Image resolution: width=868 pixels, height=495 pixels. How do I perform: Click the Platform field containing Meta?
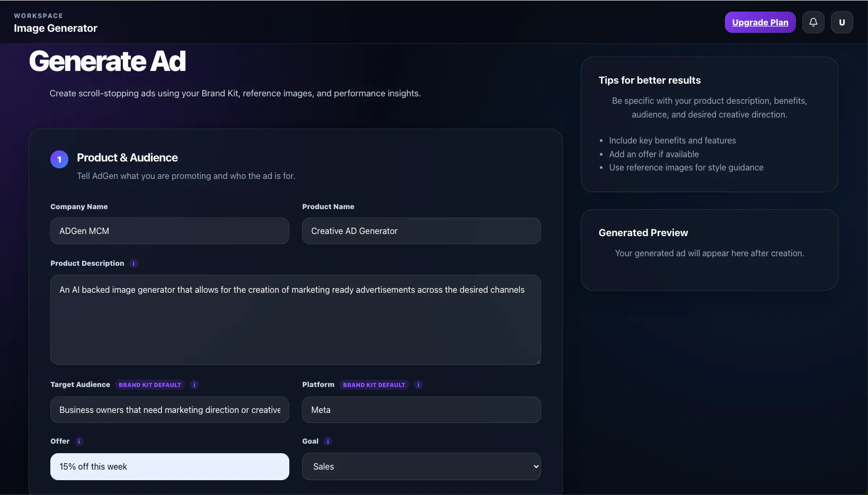[421, 410]
